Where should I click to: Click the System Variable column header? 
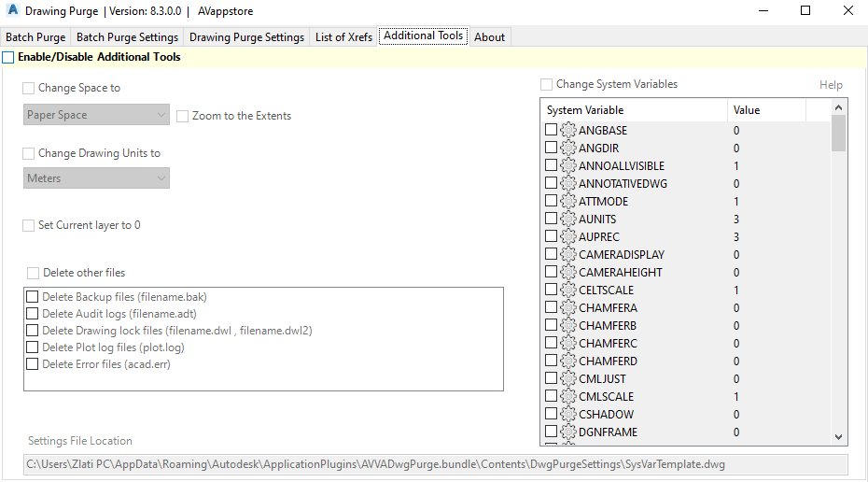click(634, 110)
